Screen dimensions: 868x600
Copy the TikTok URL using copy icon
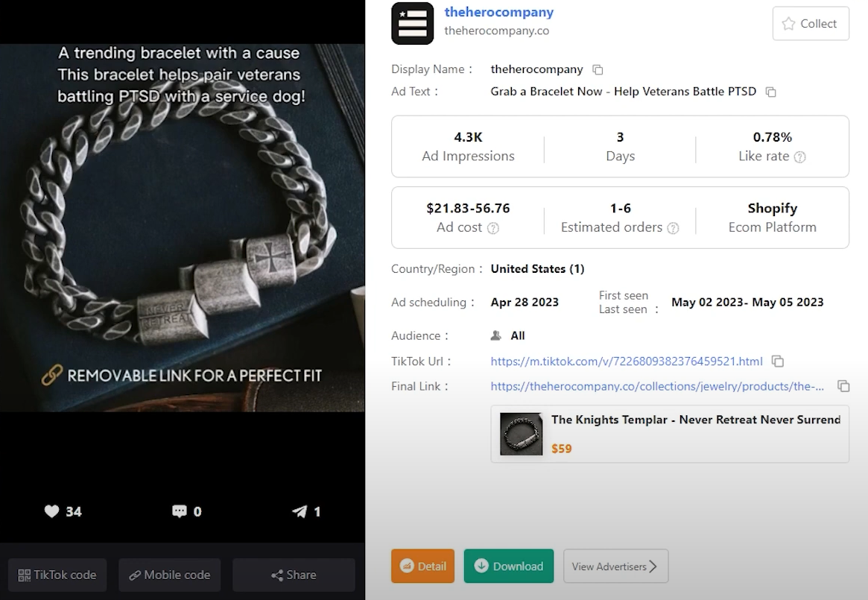(x=778, y=361)
